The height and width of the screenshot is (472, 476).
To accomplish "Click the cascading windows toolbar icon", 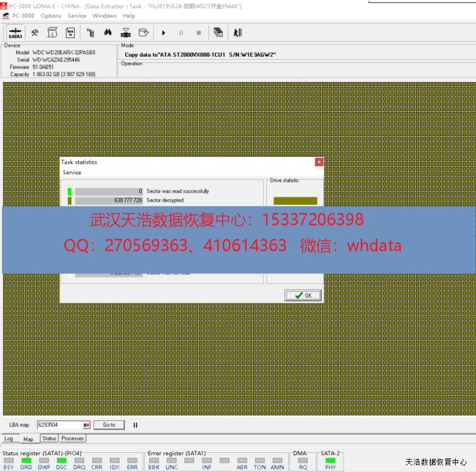I will tap(218, 33).
